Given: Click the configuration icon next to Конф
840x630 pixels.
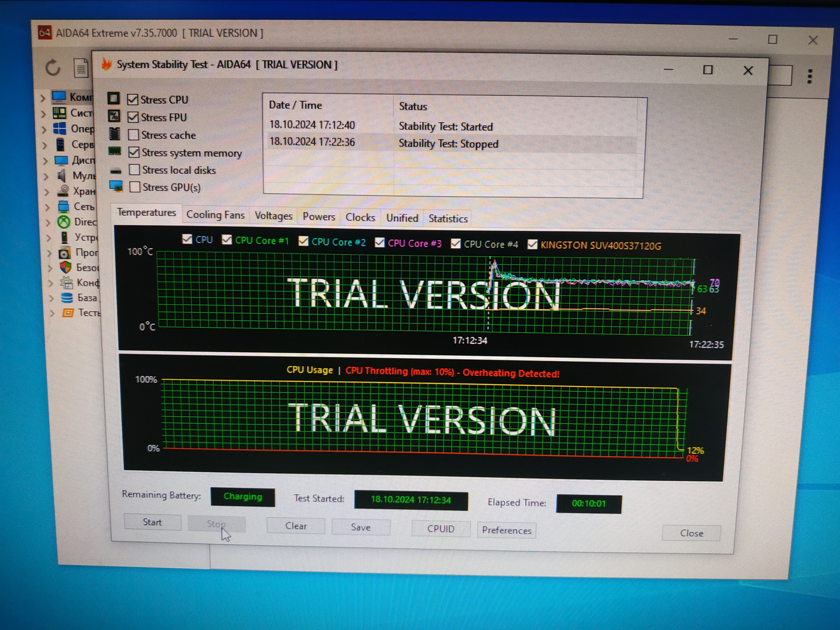Looking at the screenshot, I should 66,282.
